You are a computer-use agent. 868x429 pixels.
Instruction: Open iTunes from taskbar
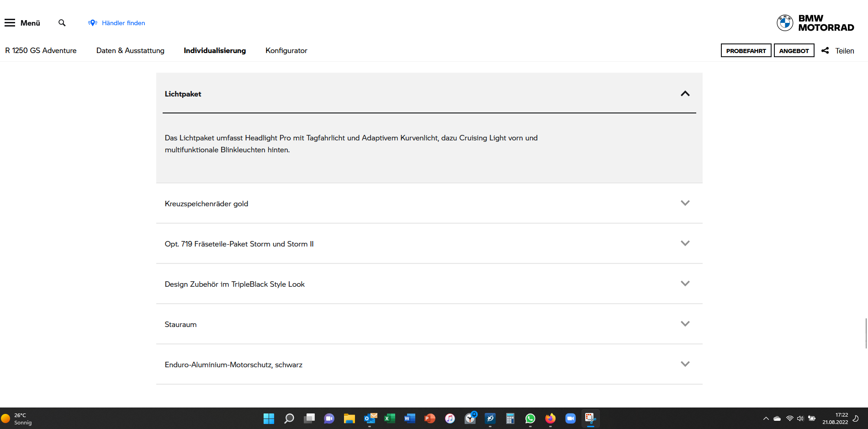(450, 418)
